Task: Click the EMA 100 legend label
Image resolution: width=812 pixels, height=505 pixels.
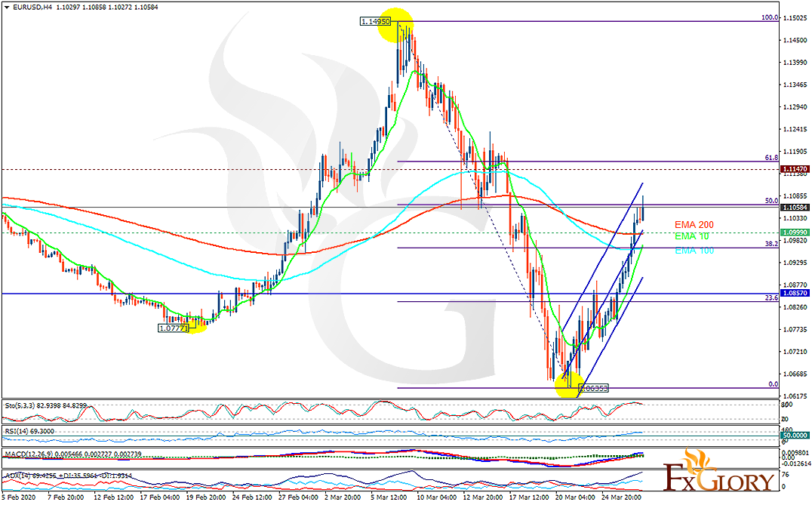Action: tap(694, 251)
